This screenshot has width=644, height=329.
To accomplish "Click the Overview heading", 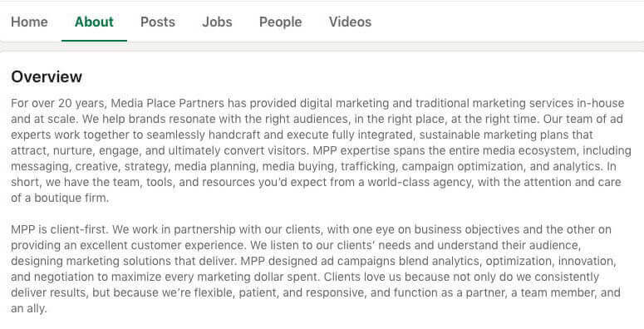I will (47, 76).
